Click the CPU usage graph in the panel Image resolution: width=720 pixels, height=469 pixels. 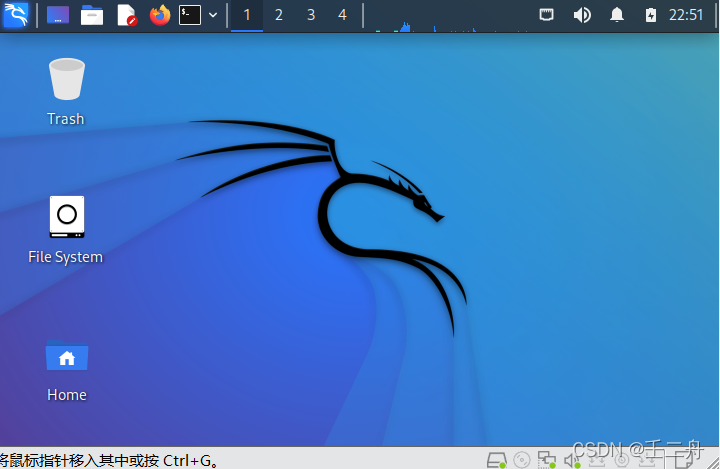(x=451, y=17)
